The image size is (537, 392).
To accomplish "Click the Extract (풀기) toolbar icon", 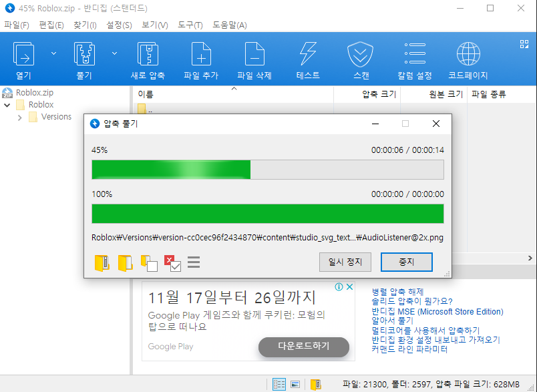I will point(84,53).
